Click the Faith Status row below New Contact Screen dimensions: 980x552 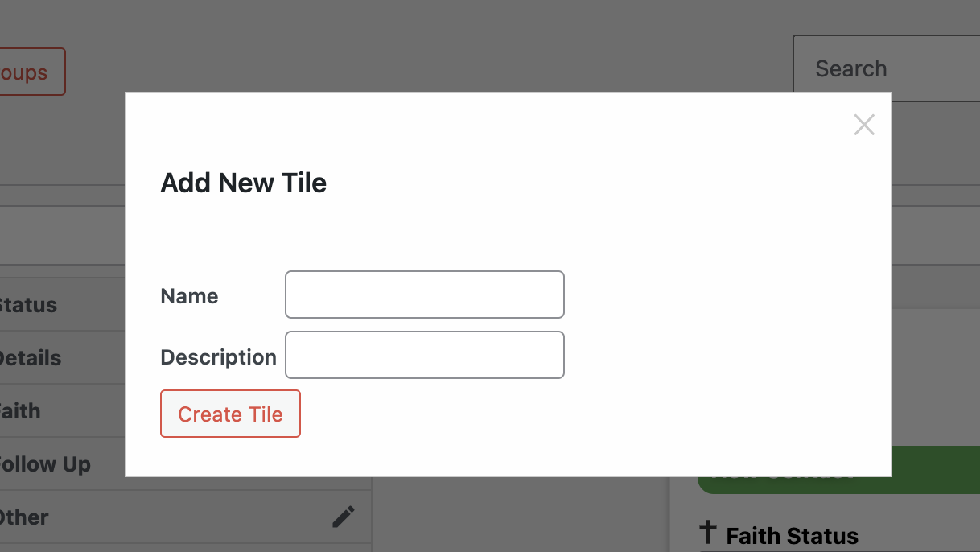(792, 533)
